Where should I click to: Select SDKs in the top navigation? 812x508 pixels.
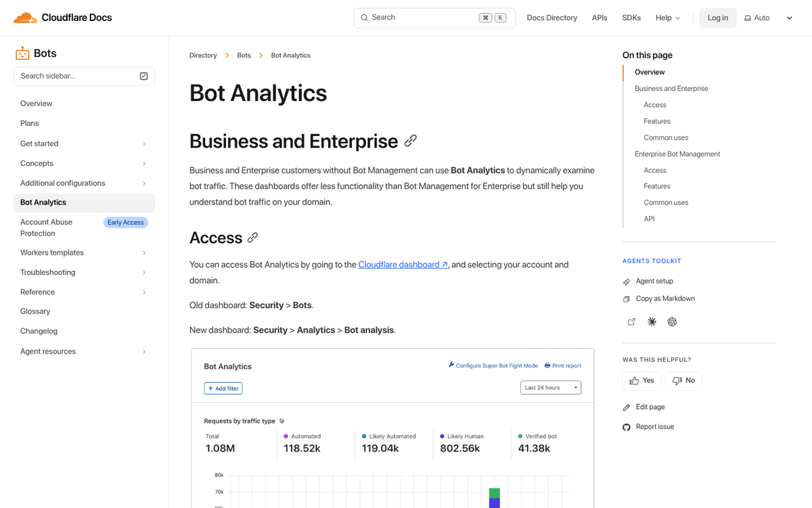[631, 18]
